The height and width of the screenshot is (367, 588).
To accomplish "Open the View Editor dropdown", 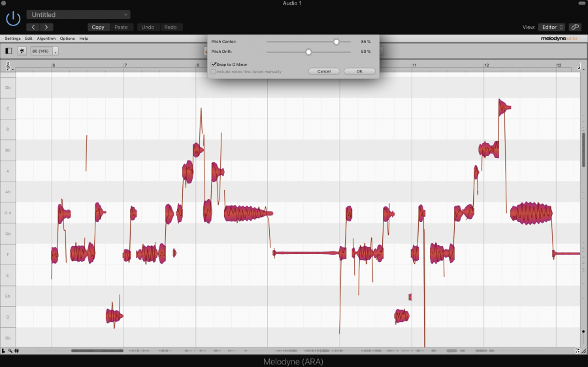I will pyautogui.click(x=551, y=27).
